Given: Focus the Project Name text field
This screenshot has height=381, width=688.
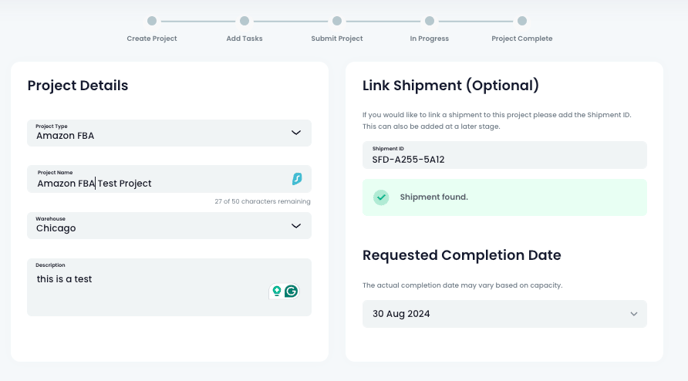Looking at the screenshot, I should click(169, 179).
